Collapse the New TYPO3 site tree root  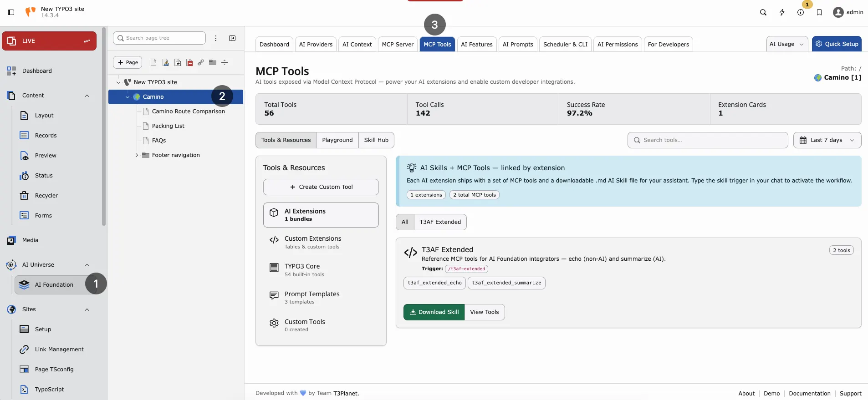[118, 82]
